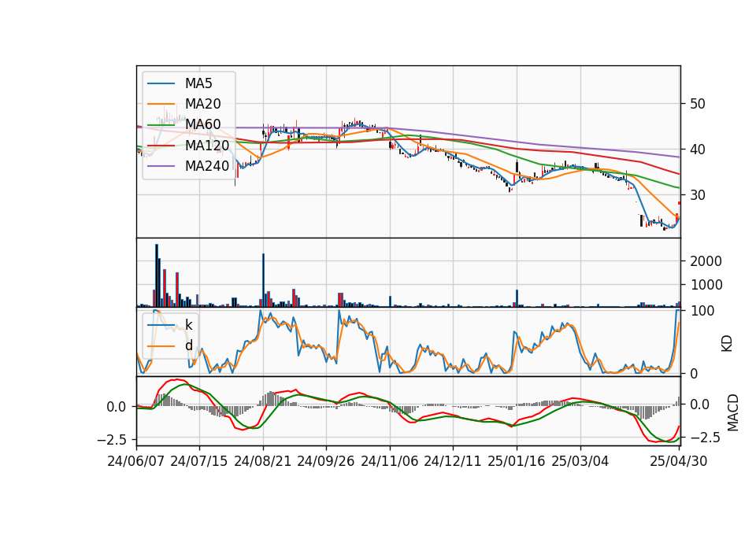This screenshot has width=756, height=543.
Task: Click the 24/07/15 date label
Action: coord(198,461)
